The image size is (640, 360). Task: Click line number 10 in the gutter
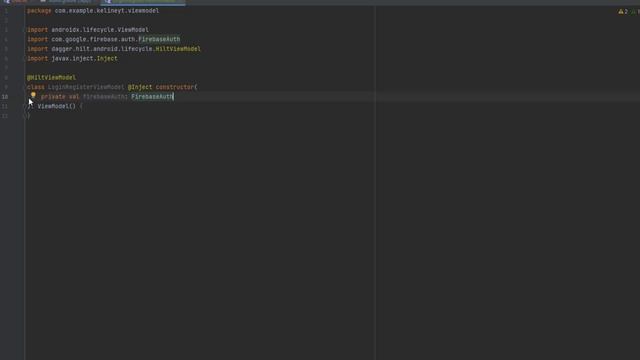[5, 97]
